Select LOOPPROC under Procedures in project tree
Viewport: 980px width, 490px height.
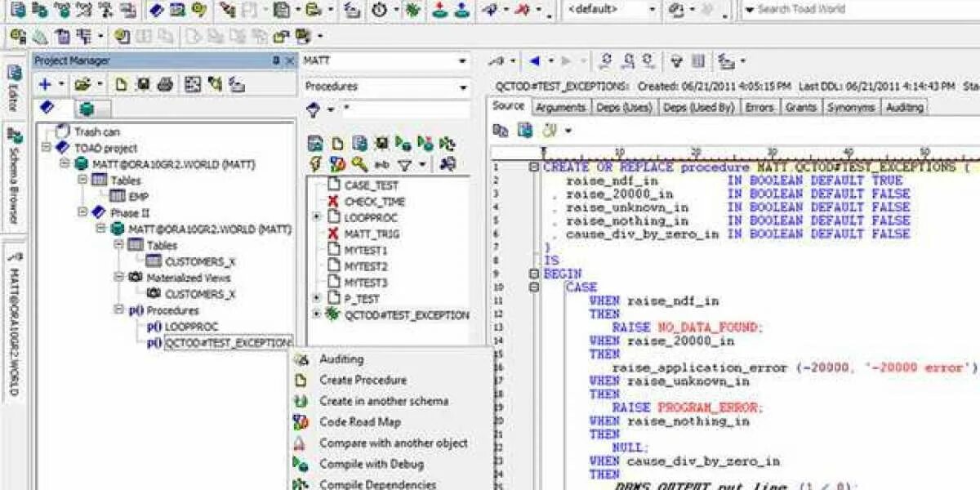(192, 326)
